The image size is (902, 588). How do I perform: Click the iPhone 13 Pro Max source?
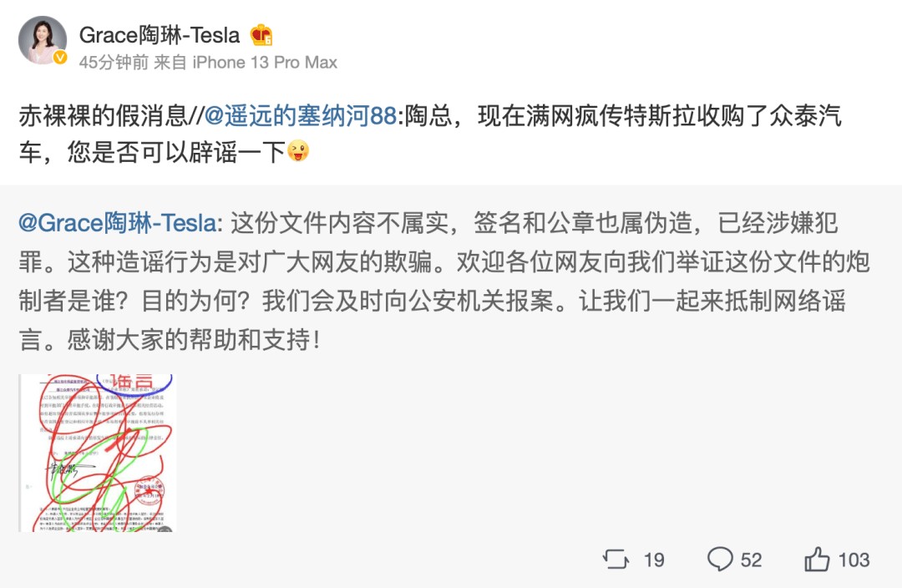point(265,63)
